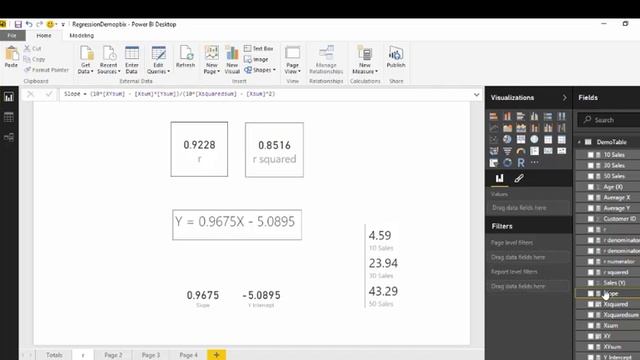
Task: Click the Fields pane Search box
Action: click(610, 120)
